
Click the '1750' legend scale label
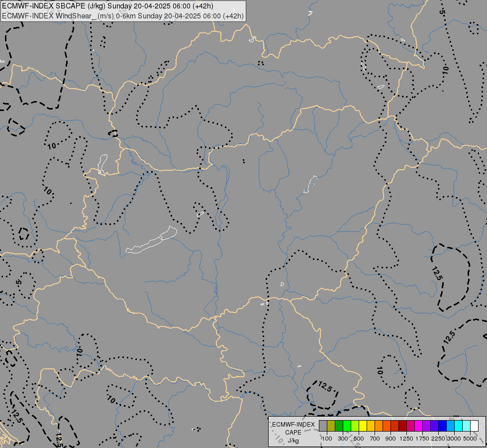(422, 439)
